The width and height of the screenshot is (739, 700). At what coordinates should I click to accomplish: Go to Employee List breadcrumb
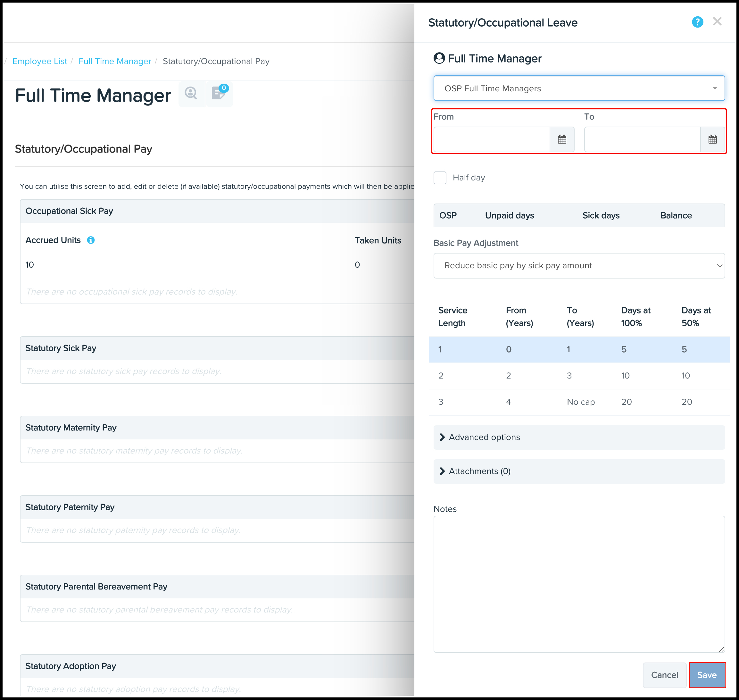click(x=39, y=61)
